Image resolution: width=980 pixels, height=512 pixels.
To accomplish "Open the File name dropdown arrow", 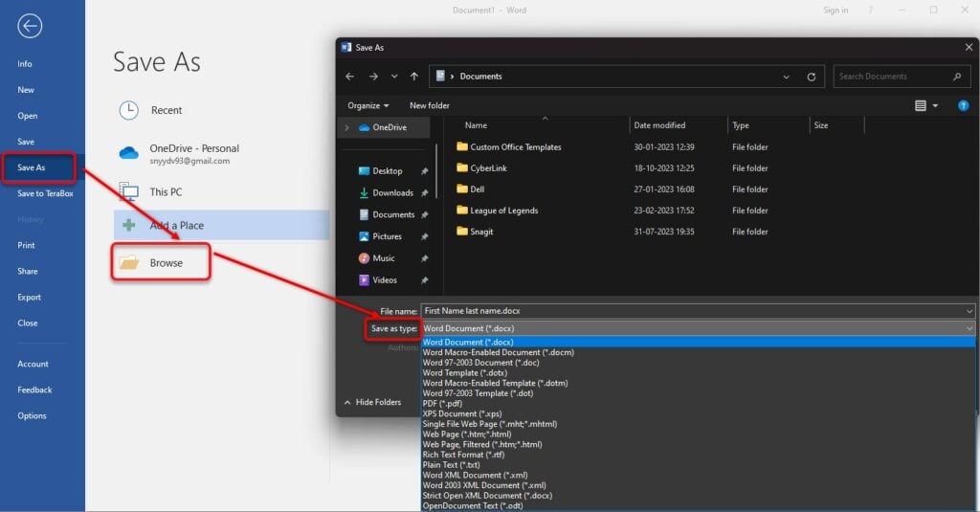I will (969, 311).
